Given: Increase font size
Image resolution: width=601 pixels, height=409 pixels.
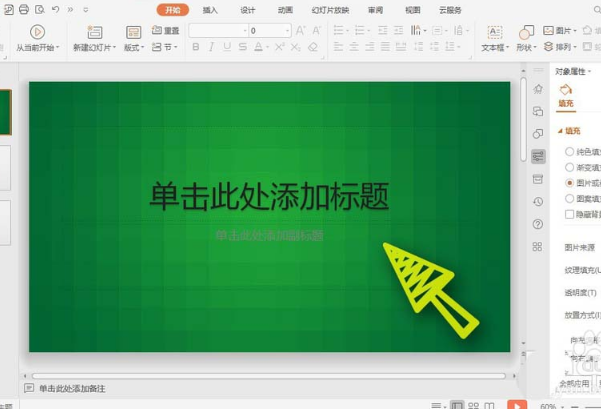Looking at the screenshot, I should point(300,30).
